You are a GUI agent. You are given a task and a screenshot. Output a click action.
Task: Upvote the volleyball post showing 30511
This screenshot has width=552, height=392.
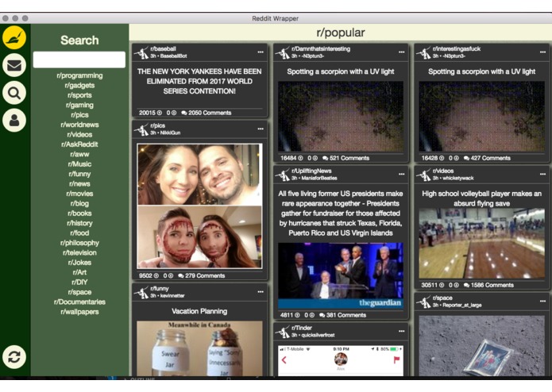(x=442, y=285)
